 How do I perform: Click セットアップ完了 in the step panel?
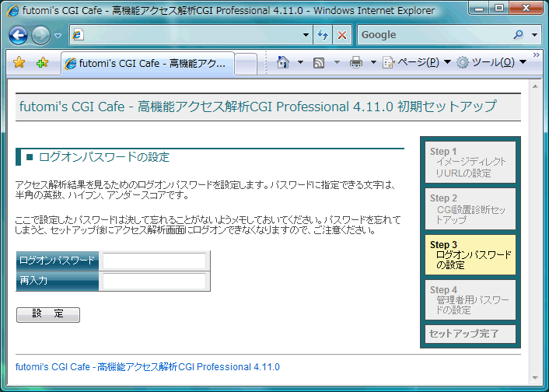point(470,334)
